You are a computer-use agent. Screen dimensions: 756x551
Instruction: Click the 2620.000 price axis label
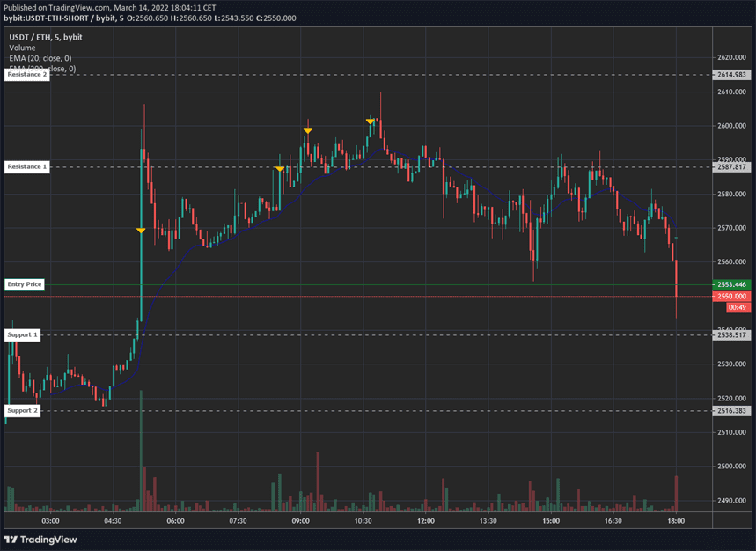(x=732, y=57)
